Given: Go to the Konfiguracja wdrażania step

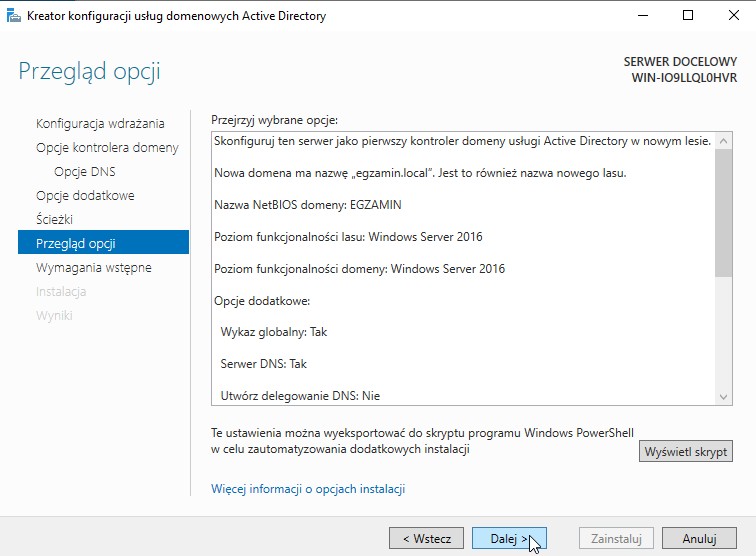Looking at the screenshot, I should click(x=100, y=124).
